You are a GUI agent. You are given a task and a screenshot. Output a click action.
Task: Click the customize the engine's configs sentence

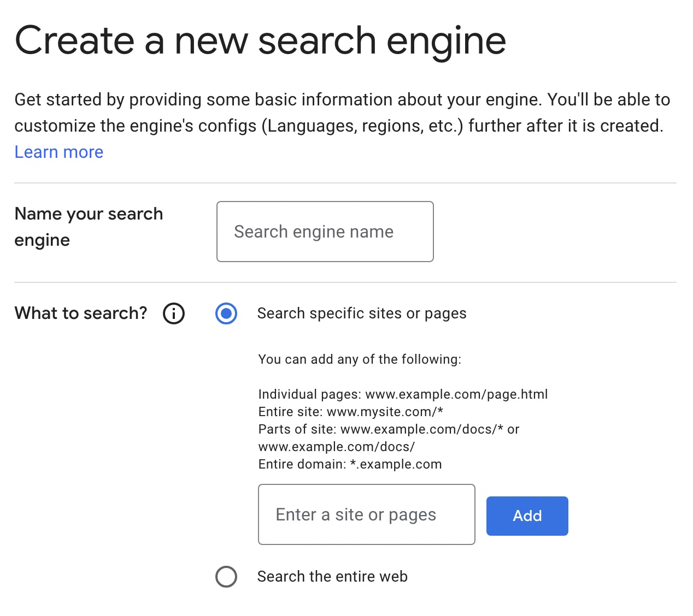338,126
